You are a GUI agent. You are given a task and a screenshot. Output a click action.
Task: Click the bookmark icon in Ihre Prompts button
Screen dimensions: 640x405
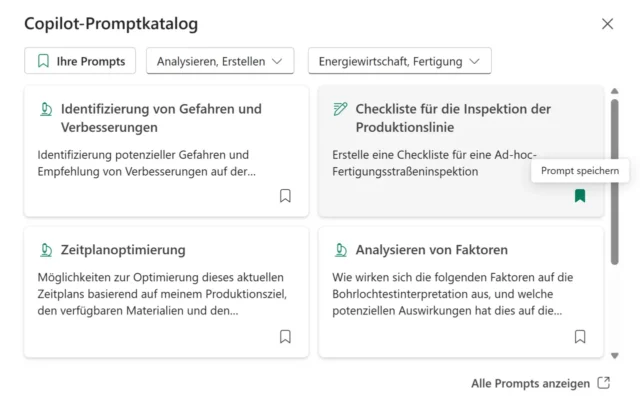(x=43, y=61)
